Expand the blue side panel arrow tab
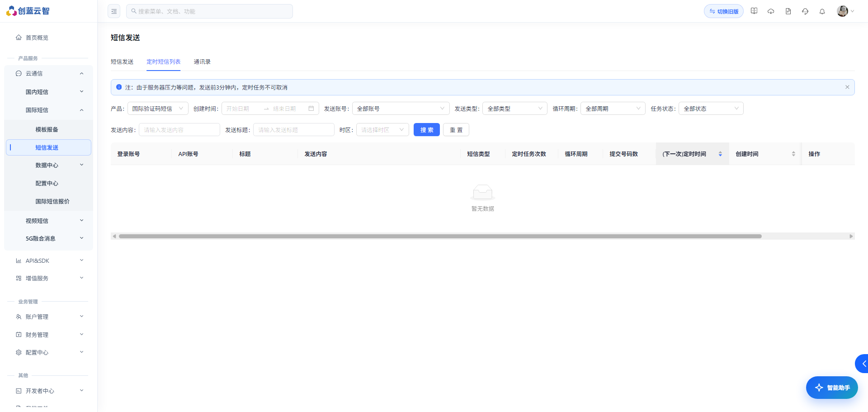The height and width of the screenshot is (412, 868). [x=863, y=364]
